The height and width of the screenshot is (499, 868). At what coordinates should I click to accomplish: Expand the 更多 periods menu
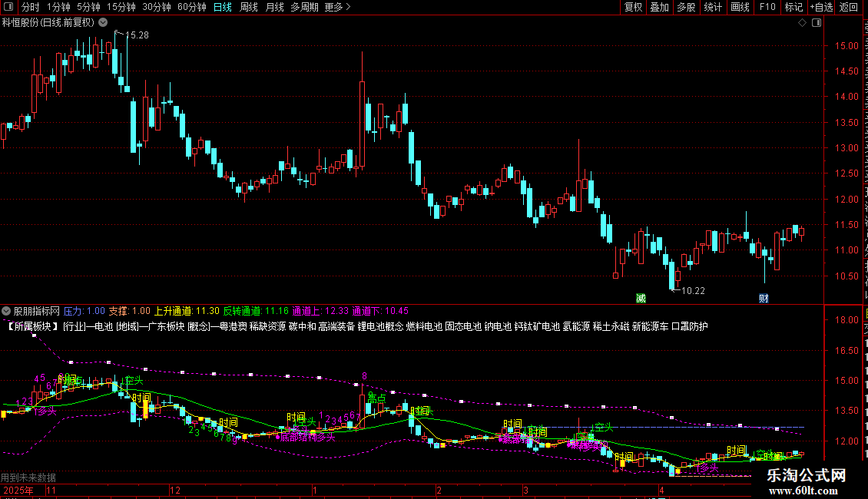(x=337, y=7)
